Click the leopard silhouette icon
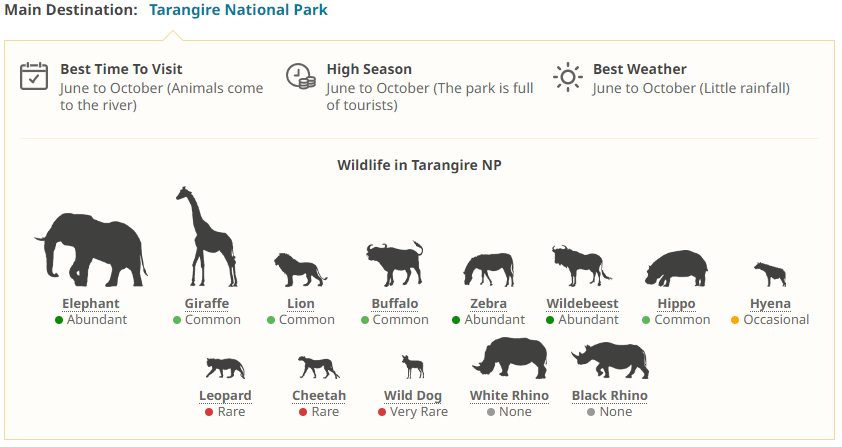 (225, 367)
